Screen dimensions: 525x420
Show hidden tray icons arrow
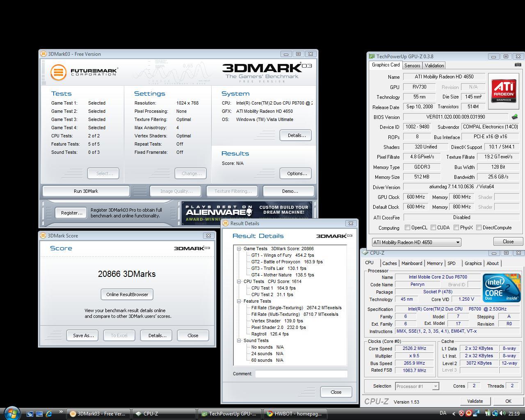point(454,413)
